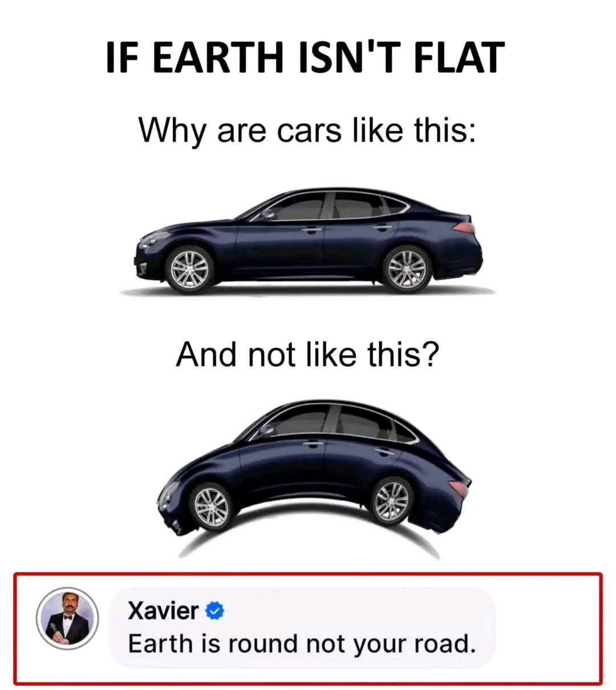Select the comment text 'Earth is round not your road.'

click(302, 644)
